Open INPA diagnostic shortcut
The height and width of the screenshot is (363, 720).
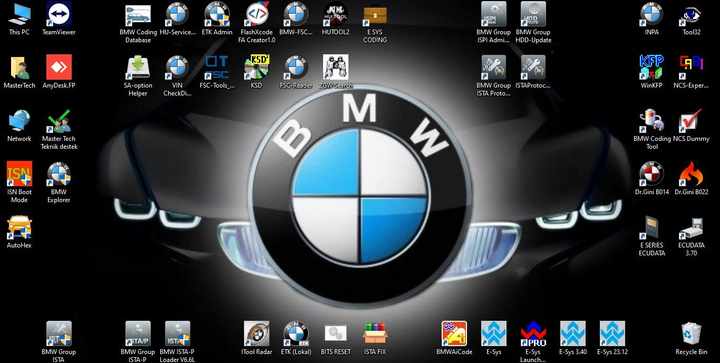(652, 18)
